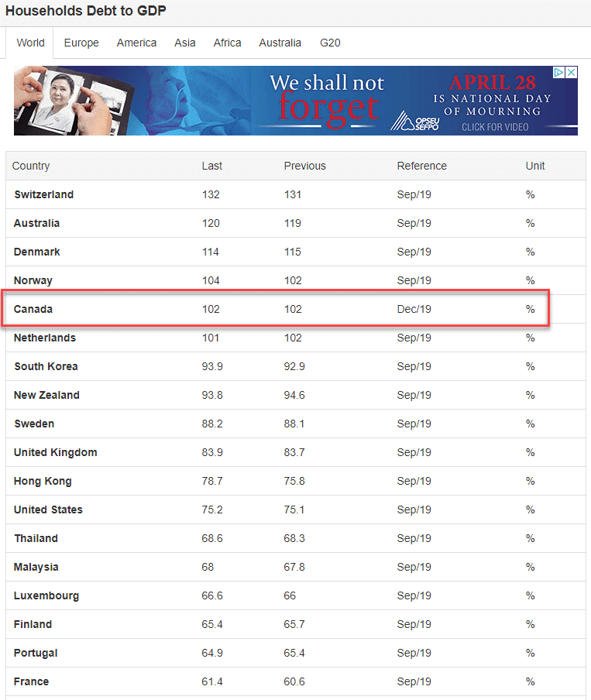Select the World tab
This screenshot has width=591, height=700.
tap(30, 43)
